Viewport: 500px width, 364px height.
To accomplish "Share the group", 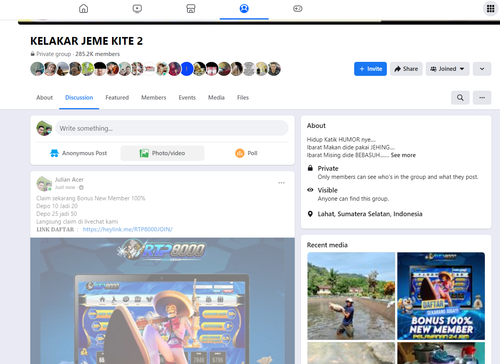I will [406, 69].
